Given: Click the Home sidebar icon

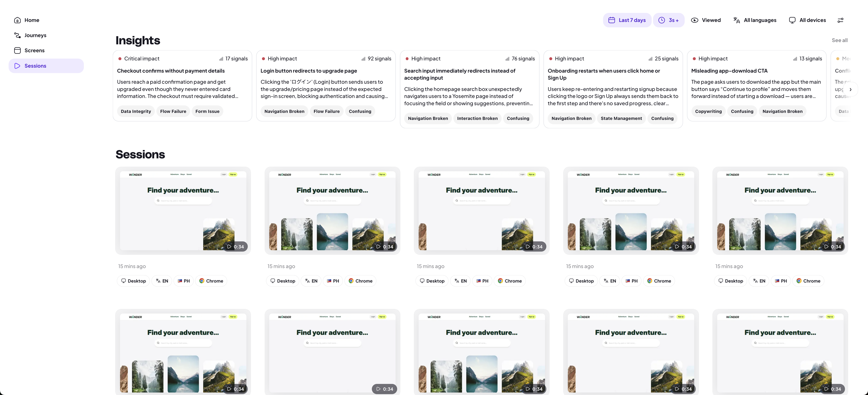Looking at the screenshot, I should pos(18,20).
